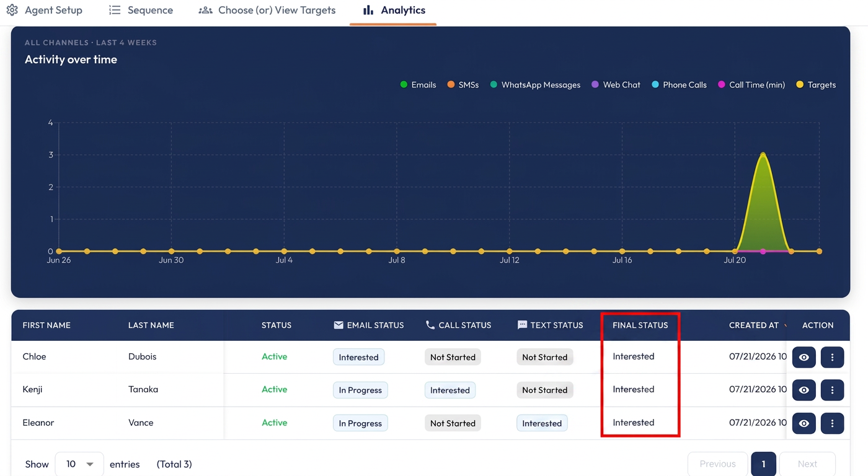Click page 1 pagination button

(763, 464)
